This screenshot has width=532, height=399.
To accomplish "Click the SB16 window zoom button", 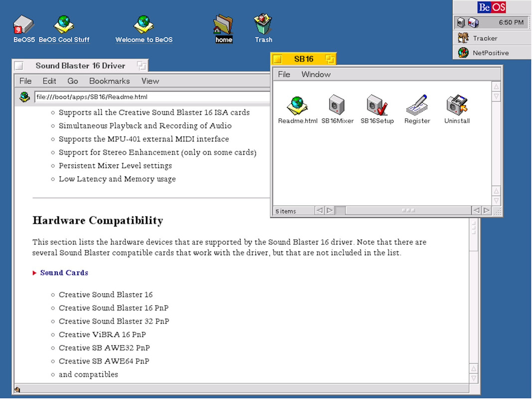I will coord(330,59).
